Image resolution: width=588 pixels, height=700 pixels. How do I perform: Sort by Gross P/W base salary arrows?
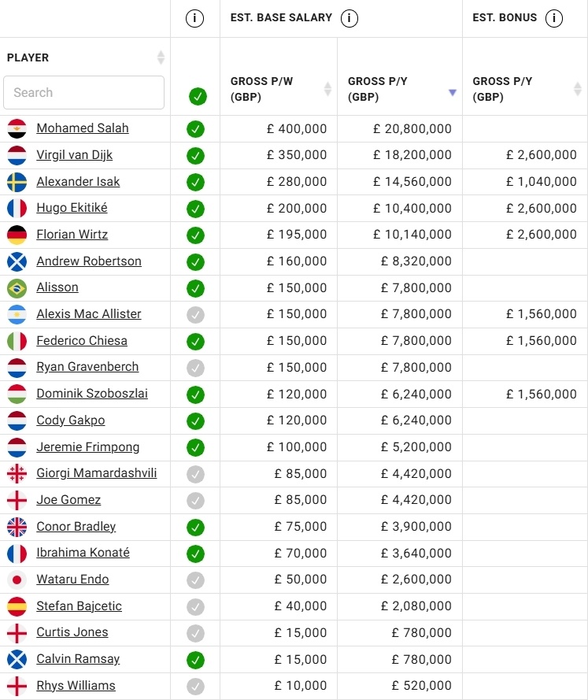pos(327,90)
